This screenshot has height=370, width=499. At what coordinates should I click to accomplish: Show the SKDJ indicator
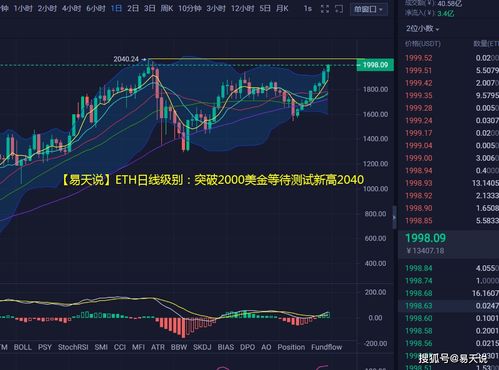(x=202, y=347)
